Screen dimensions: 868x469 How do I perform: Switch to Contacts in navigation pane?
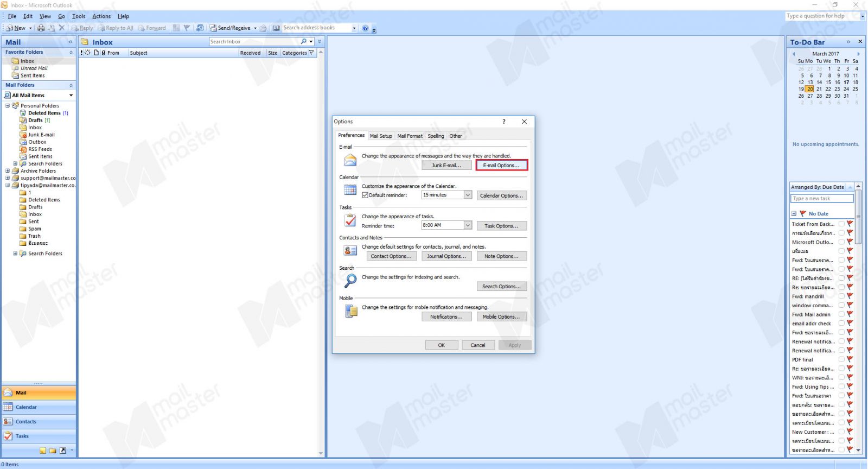point(39,422)
